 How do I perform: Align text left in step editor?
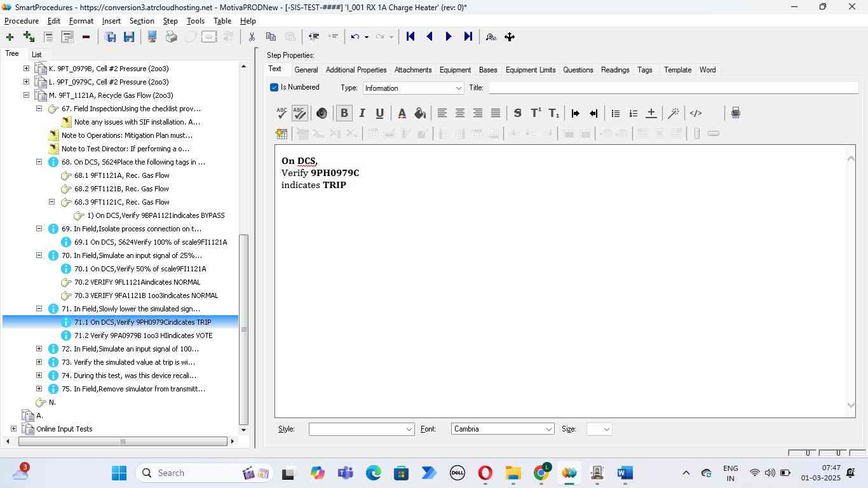point(442,113)
